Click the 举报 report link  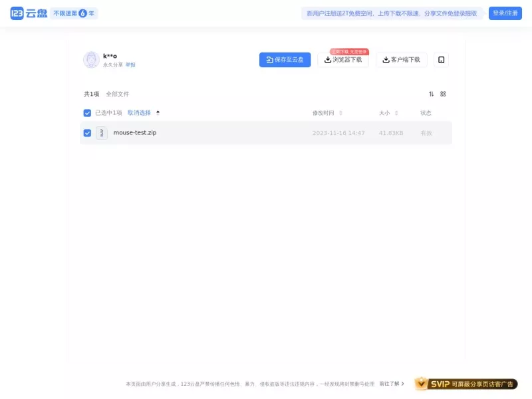point(130,65)
